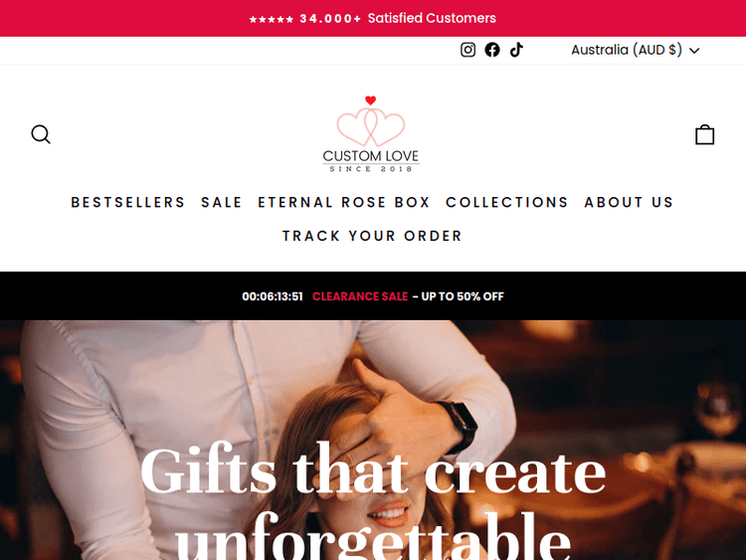
Task: Click the five-star rating icons
Action: (x=272, y=19)
